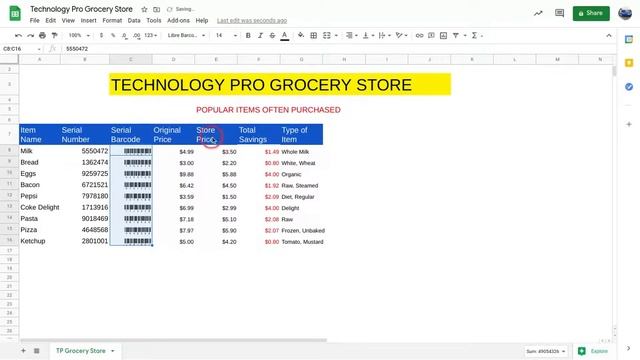This screenshot has width=640, height=360.
Task: Go to the Google Sheets home icon
Action: click(x=15, y=13)
